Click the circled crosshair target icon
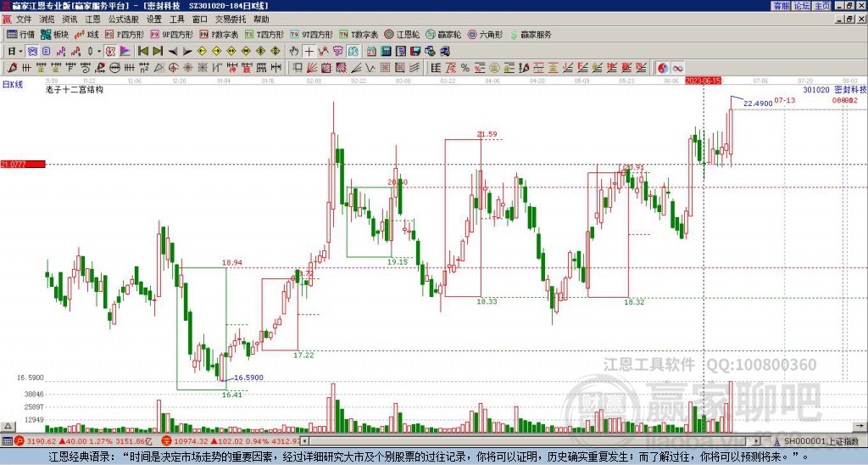 pos(173,68)
